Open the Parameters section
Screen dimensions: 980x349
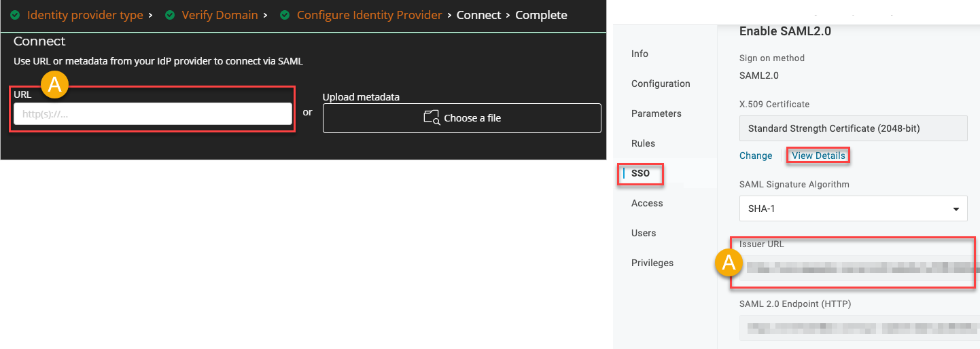coord(656,113)
